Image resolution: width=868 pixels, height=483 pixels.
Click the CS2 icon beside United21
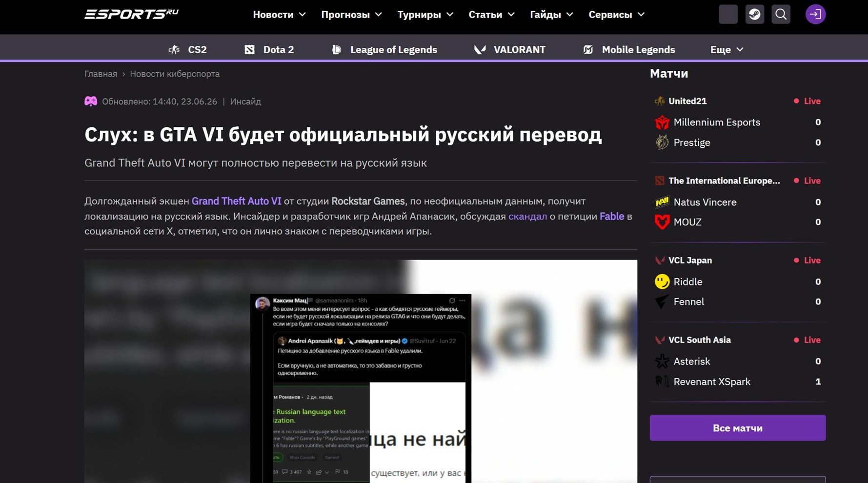pos(660,101)
